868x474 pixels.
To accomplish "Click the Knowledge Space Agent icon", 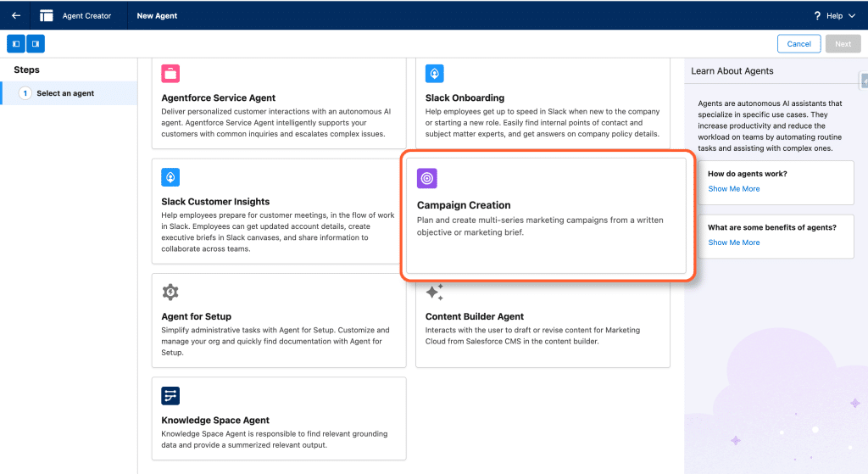I will coord(170,396).
